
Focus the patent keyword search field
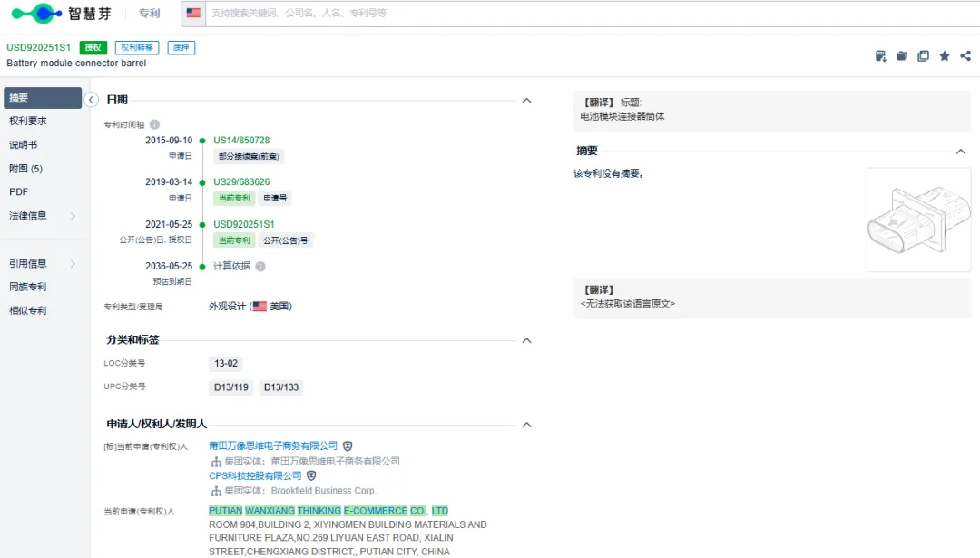click(x=593, y=13)
